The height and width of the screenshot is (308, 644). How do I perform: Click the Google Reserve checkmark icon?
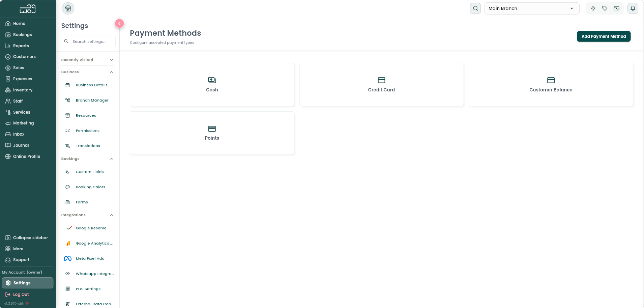69,228
